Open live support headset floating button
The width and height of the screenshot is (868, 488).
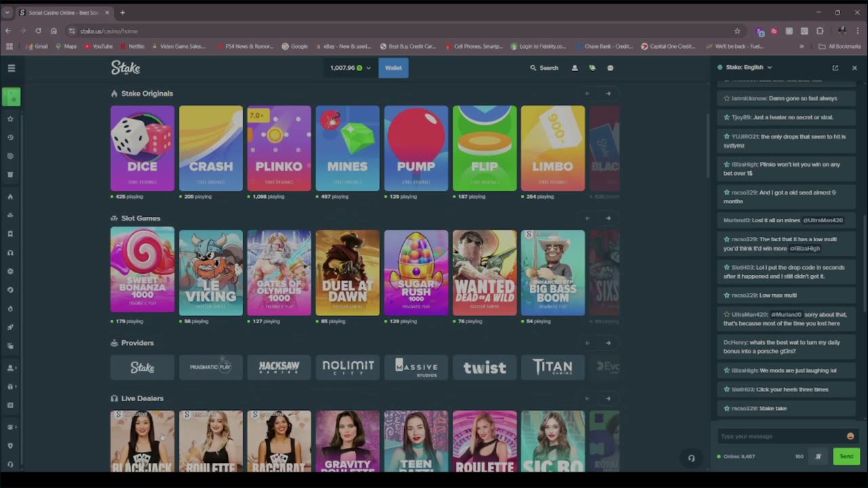(691, 458)
